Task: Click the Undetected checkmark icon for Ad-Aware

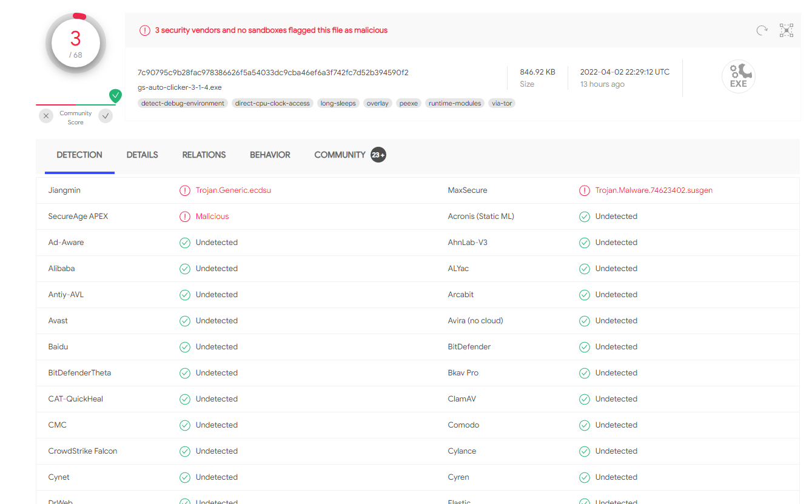Action: click(x=185, y=243)
